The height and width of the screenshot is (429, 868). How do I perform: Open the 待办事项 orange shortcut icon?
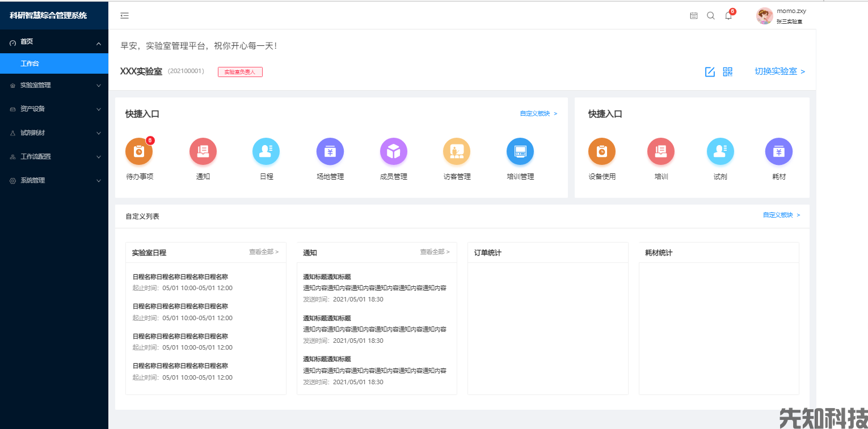point(139,151)
